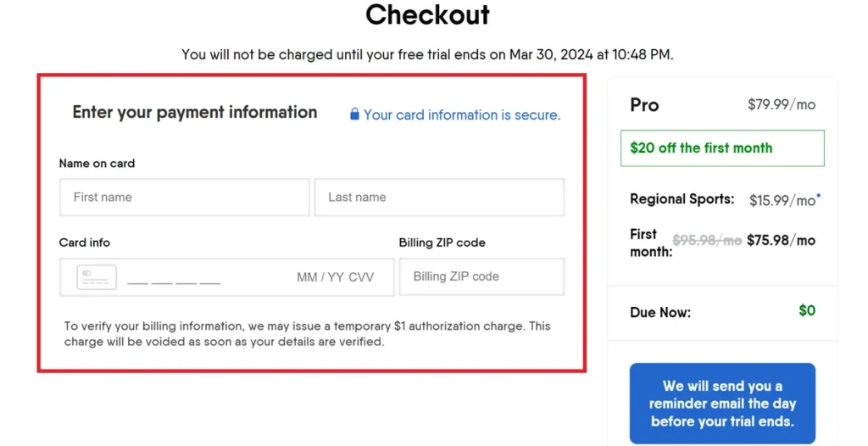The height and width of the screenshot is (446, 868).
Task: Click the "Name on card" label
Action: pyautogui.click(x=97, y=163)
